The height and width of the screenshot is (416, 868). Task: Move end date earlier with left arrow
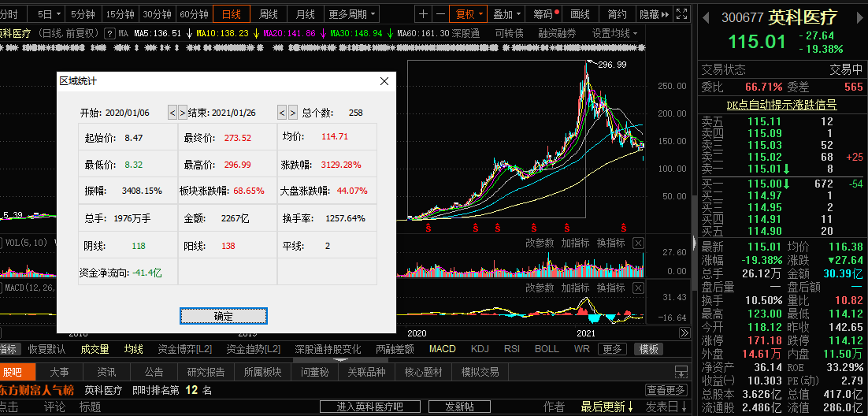282,113
